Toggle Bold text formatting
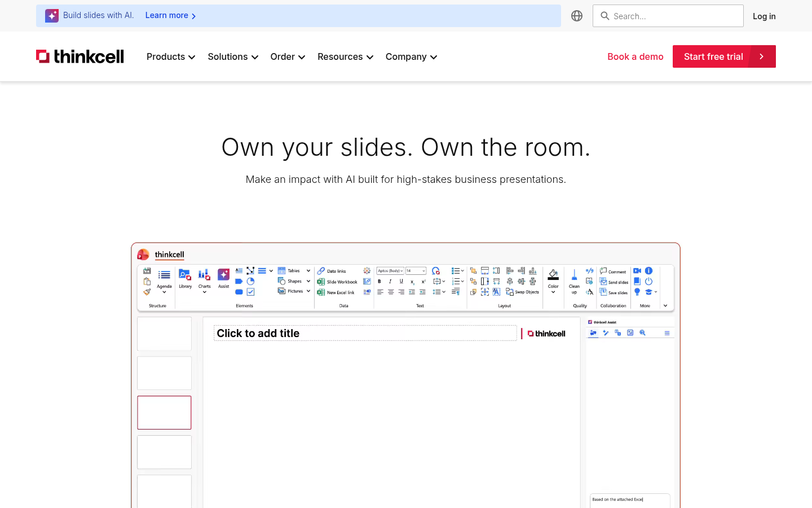 tap(379, 282)
